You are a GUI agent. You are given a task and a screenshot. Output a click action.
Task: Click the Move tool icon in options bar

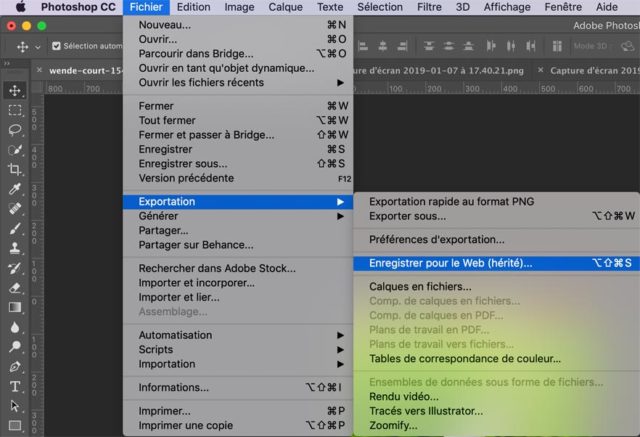coord(22,47)
